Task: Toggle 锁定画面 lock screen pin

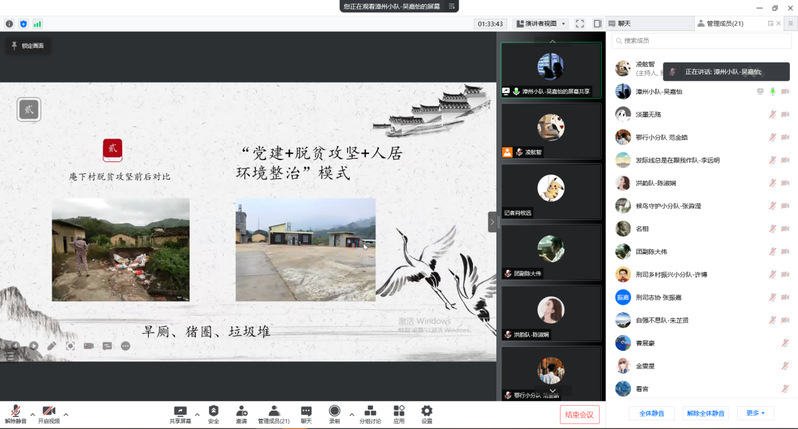Action: pyautogui.click(x=27, y=45)
